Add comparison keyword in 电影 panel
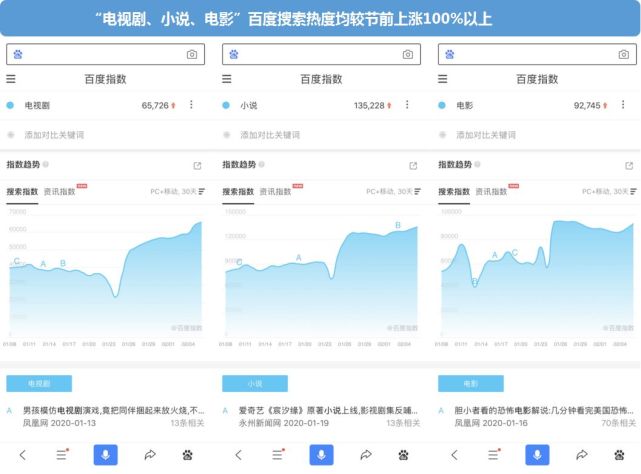641x474 pixels. 486,135
